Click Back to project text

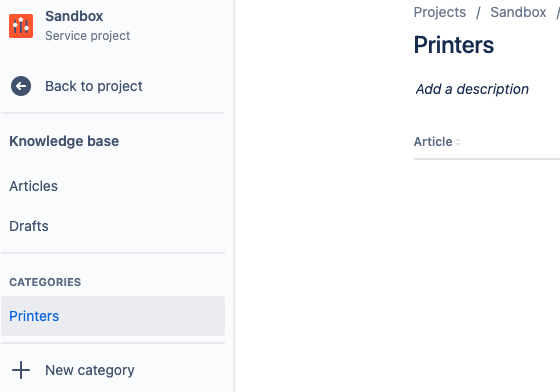click(94, 86)
